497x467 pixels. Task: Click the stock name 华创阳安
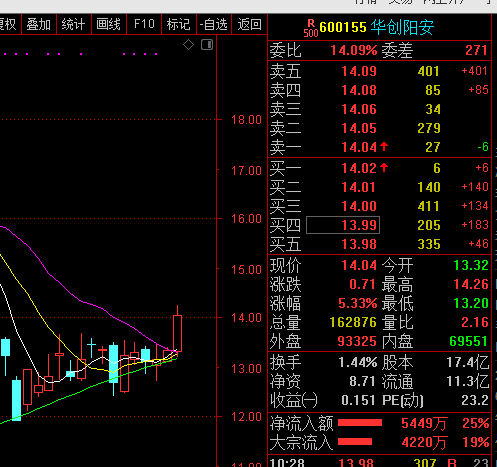click(402, 27)
